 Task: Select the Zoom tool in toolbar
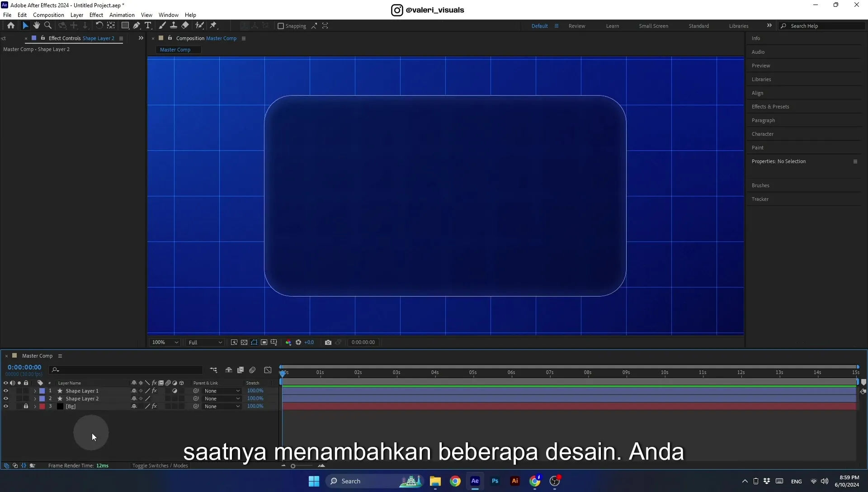(x=48, y=26)
